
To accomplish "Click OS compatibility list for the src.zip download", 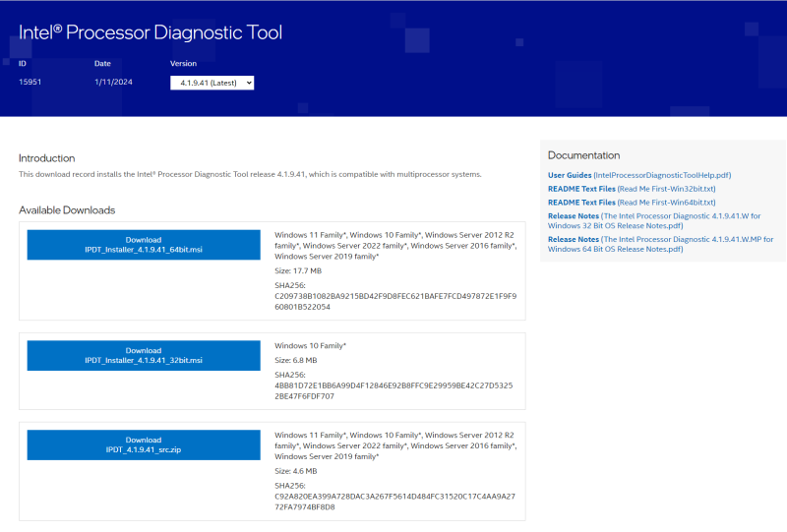I will pos(395,445).
